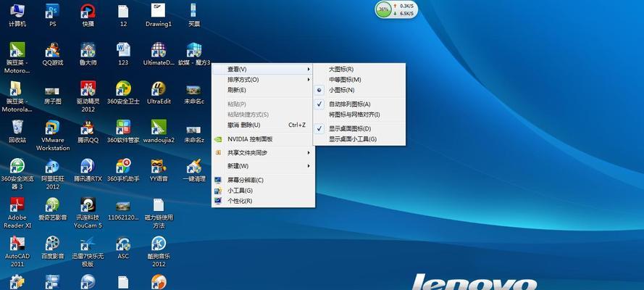Select the 未命名c image thumbnail
Viewport: 644px width, 290px height.
[194, 90]
